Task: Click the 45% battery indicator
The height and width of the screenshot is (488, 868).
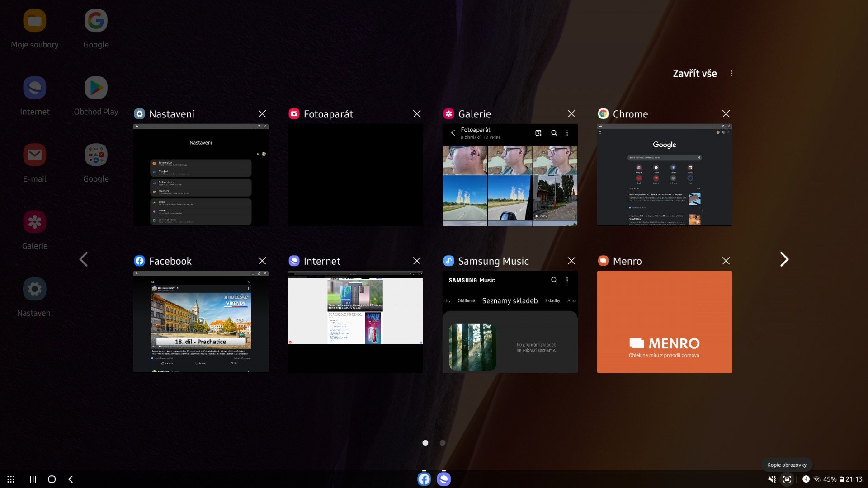Action: 833,479
